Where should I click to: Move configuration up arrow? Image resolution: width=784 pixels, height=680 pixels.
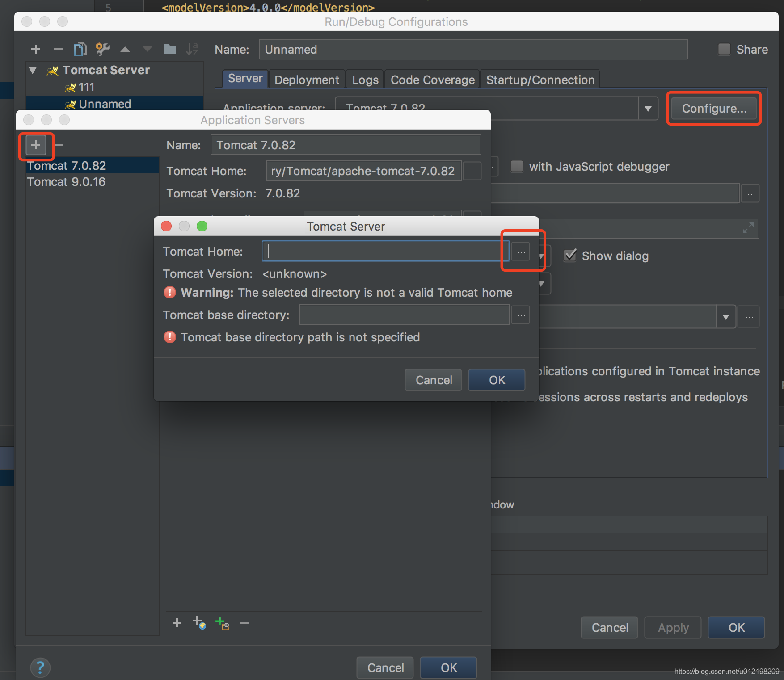pos(125,49)
